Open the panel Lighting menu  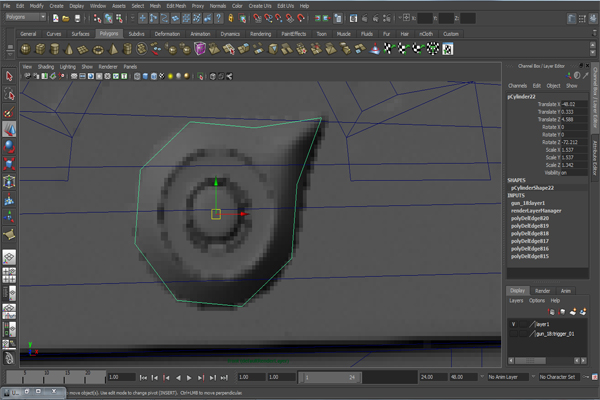(68, 67)
